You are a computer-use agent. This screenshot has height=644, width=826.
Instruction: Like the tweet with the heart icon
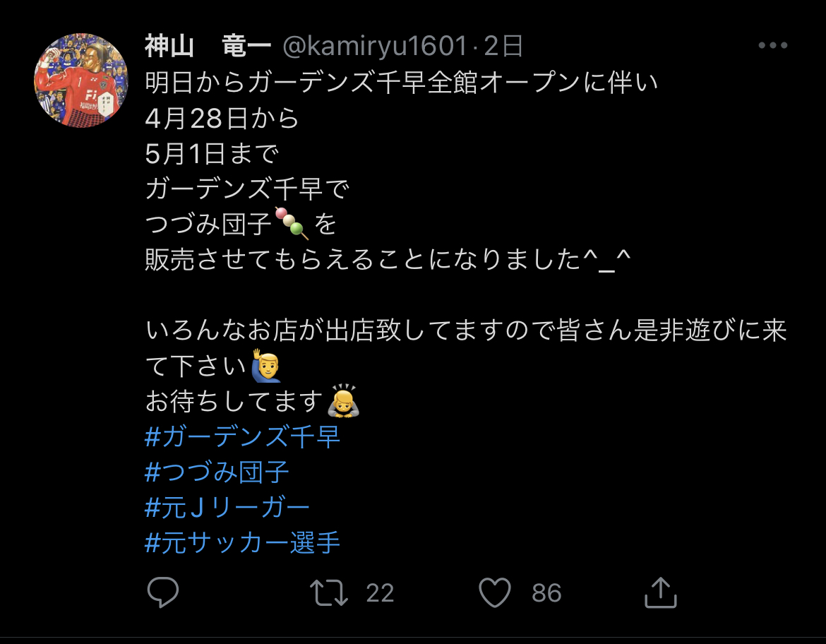tap(495, 592)
